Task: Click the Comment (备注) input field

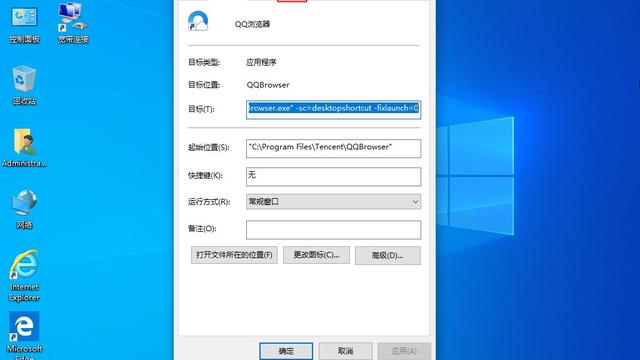Action: tap(333, 230)
